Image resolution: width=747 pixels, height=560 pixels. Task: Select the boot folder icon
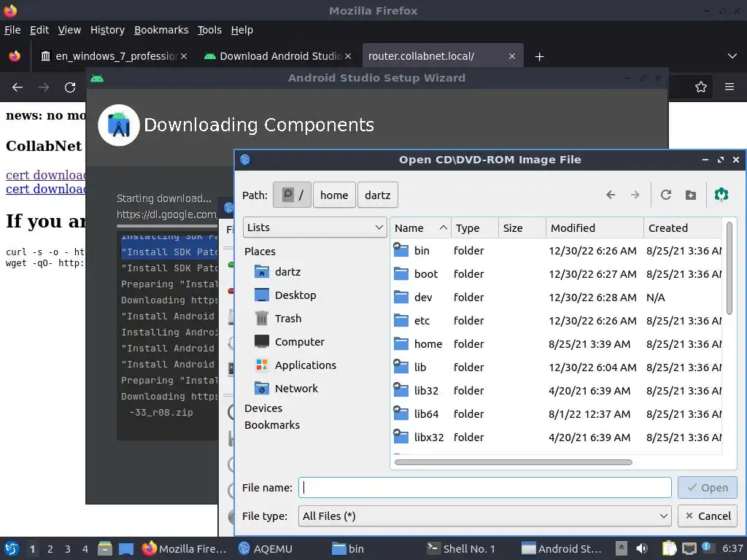[x=400, y=274]
